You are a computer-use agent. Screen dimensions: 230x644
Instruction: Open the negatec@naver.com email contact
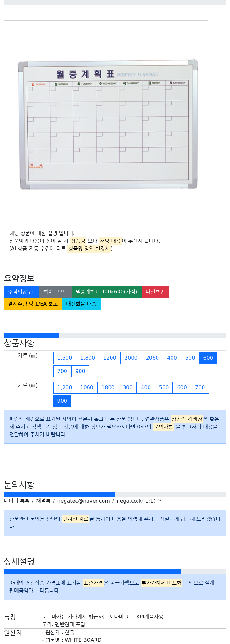(x=83, y=501)
